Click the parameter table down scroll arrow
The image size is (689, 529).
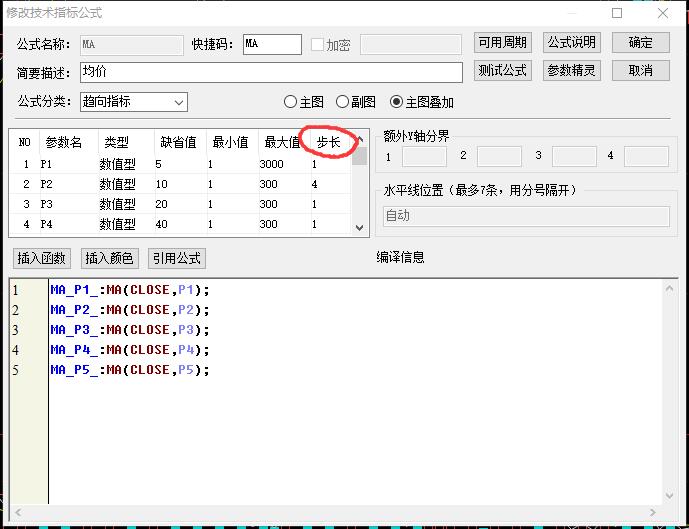point(359,227)
